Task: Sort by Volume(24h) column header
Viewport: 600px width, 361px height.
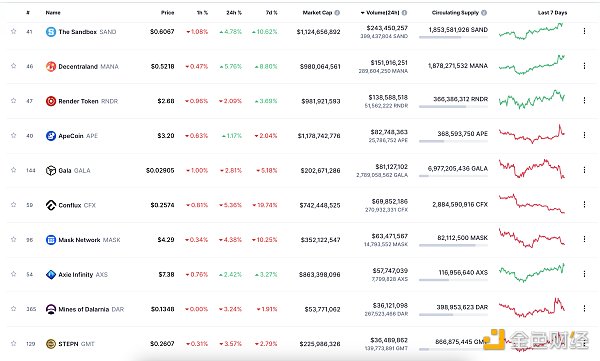Action: [384, 13]
